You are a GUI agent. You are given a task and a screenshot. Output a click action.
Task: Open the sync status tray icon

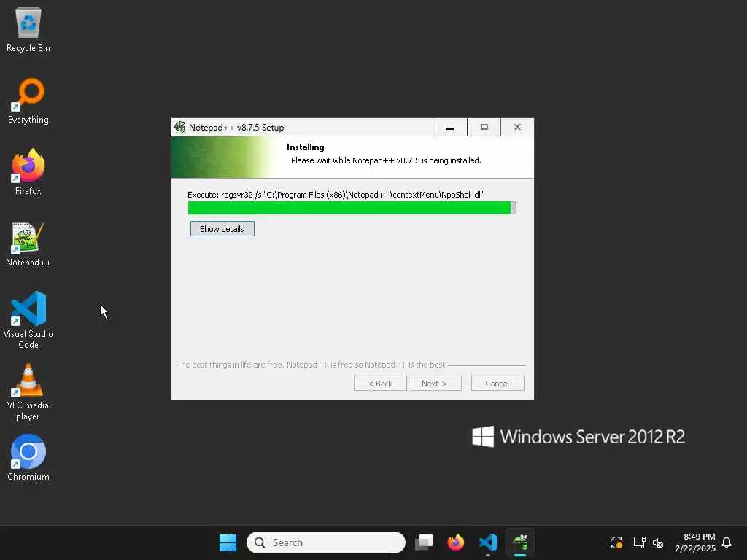616,542
